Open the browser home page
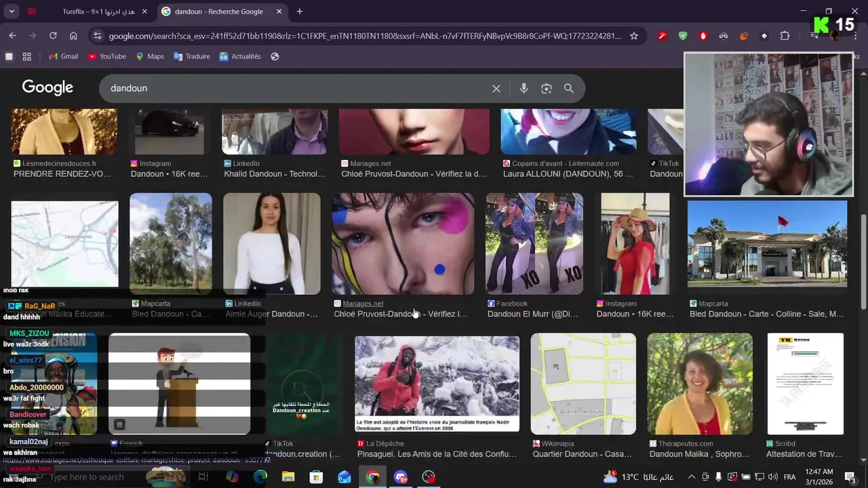 73,36
